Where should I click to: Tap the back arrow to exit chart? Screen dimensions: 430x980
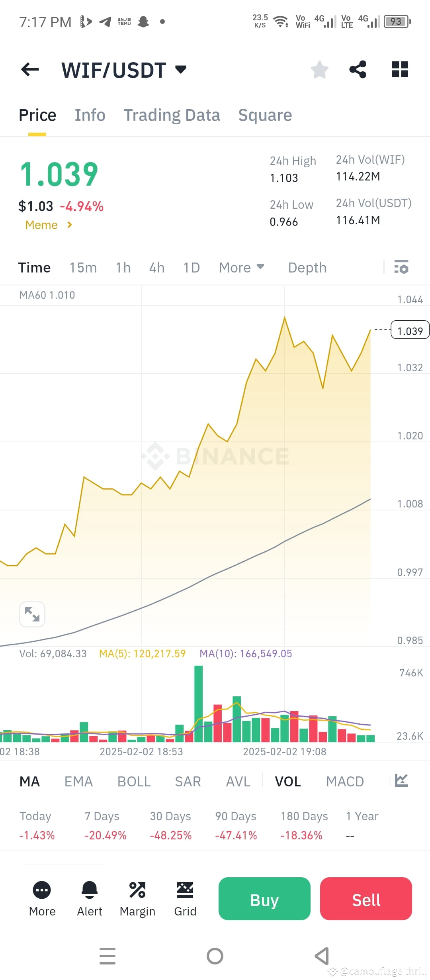click(30, 69)
